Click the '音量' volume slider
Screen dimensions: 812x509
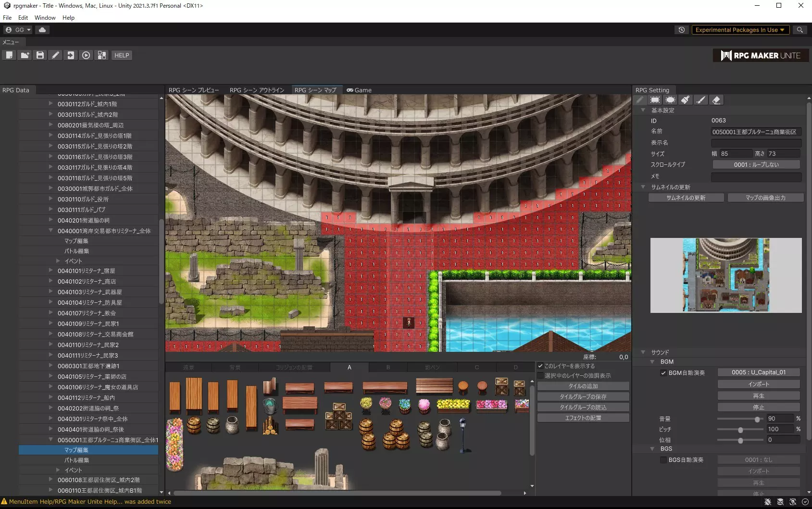tap(740, 419)
